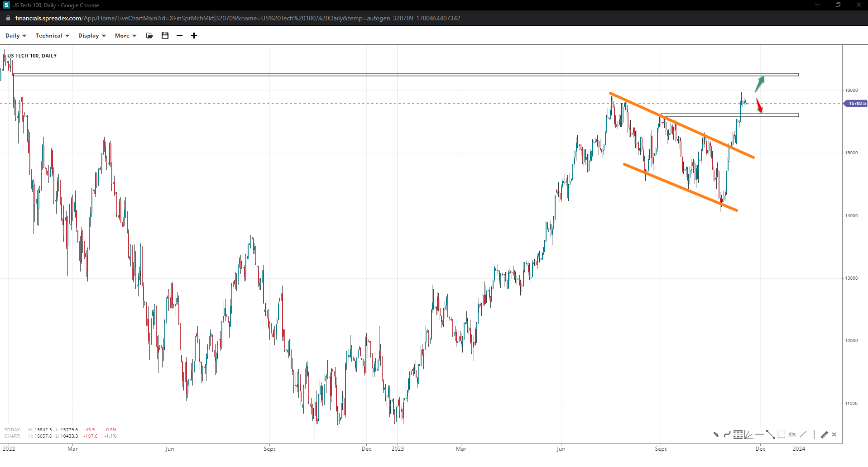
Task: Select the Fibonacci retracement levels tool
Action: pyautogui.click(x=738, y=434)
